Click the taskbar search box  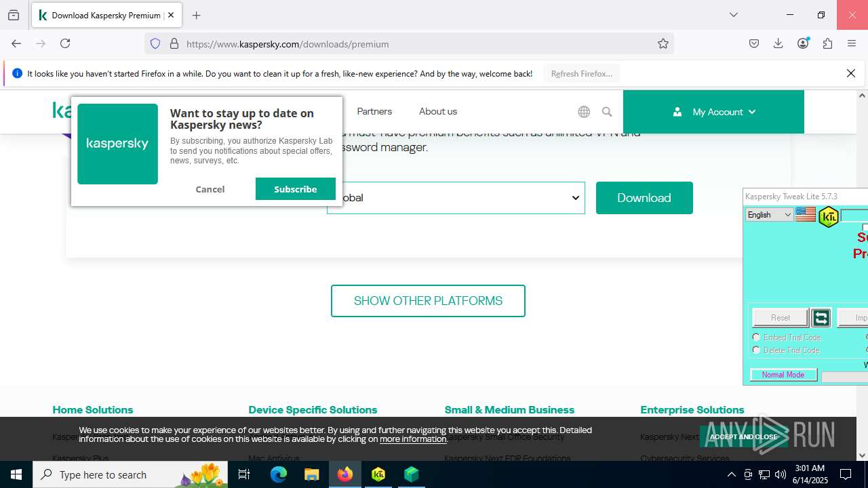(x=130, y=474)
